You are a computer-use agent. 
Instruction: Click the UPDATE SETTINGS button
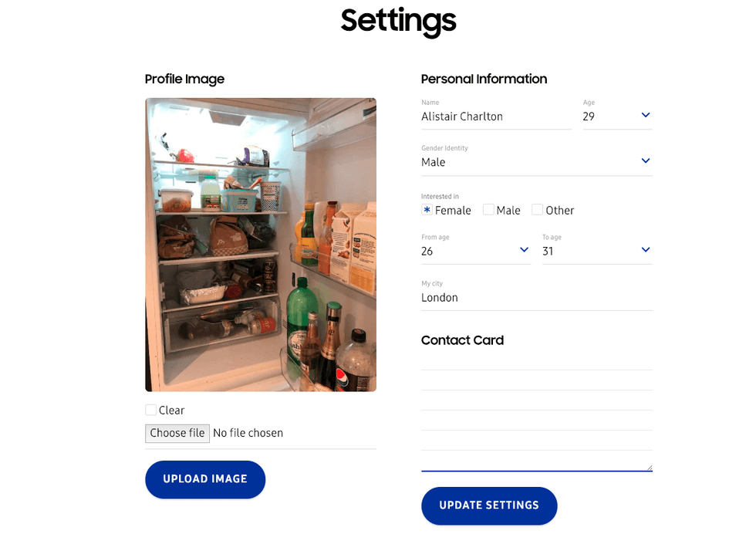pos(489,505)
